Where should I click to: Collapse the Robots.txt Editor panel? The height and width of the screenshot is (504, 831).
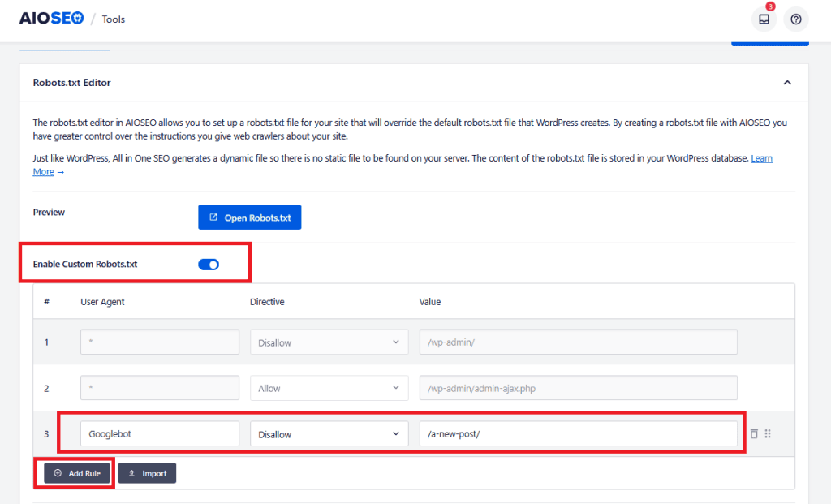pos(786,83)
